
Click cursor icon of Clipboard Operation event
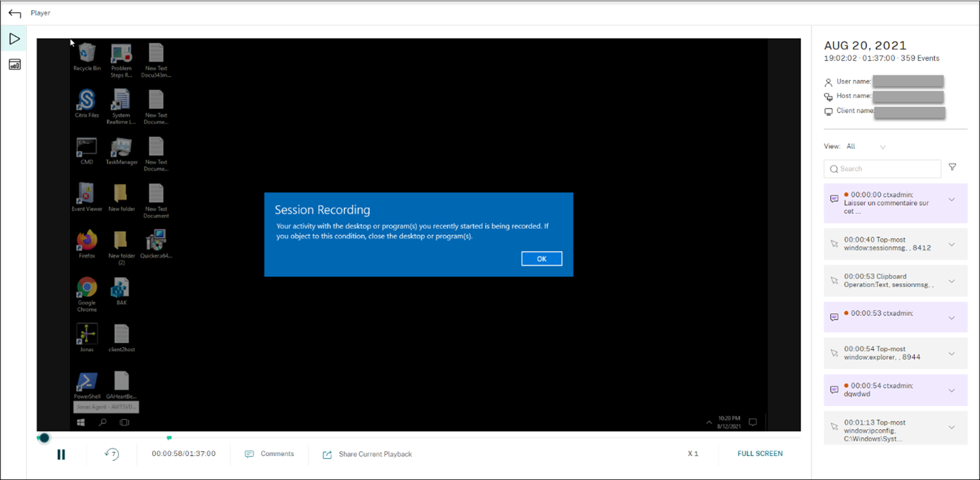coord(834,280)
